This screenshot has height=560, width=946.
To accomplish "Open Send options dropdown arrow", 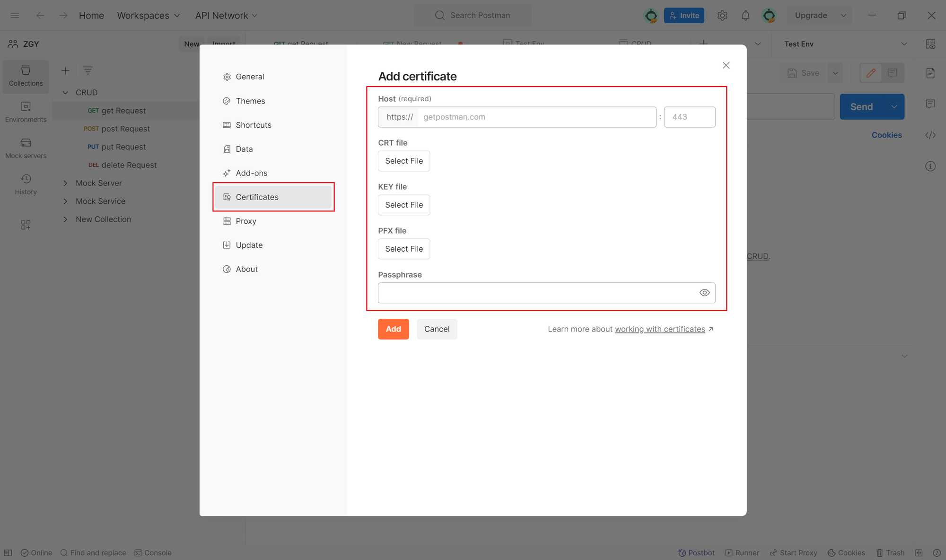I will pos(894,107).
